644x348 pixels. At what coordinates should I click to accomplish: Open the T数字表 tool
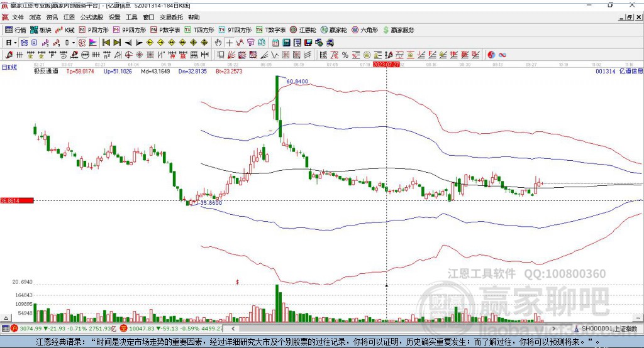270,30
